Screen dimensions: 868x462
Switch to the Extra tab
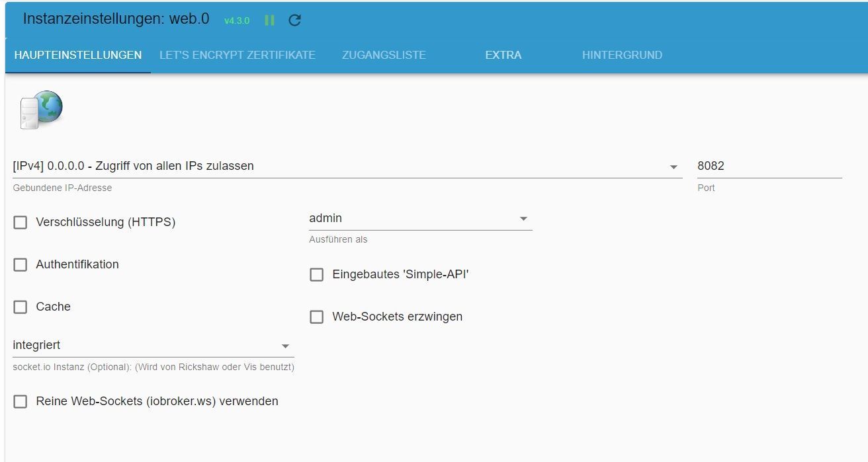(503, 55)
